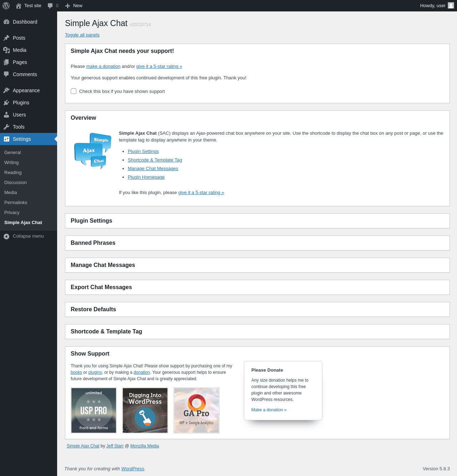Viewport: 457px width, 476px height.
Task: Expand the Manage Chat Messages panel
Action: coord(257,265)
